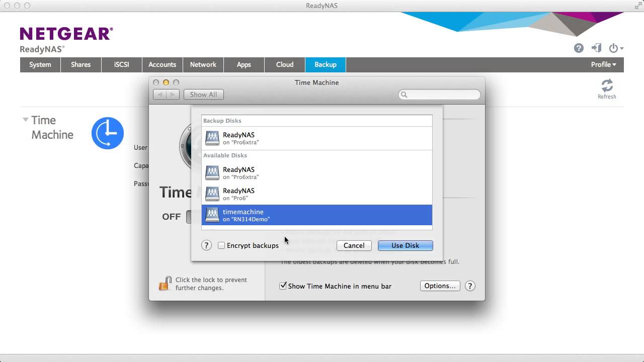Click the Cancel button
The image size is (644, 362).
354,245
